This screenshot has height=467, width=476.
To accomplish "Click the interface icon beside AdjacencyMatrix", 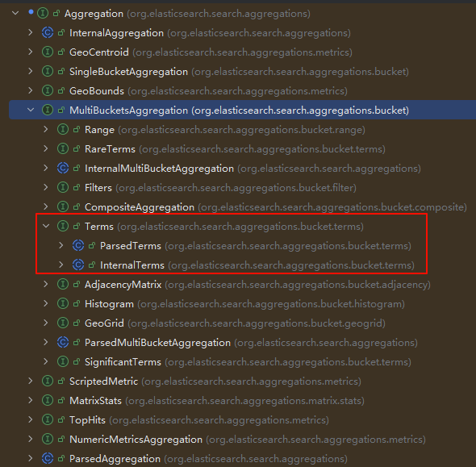I will coord(63,284).
